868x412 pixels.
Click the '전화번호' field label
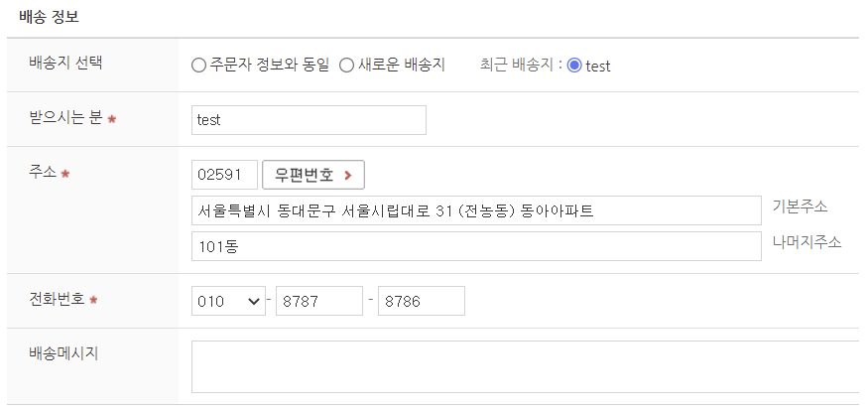point(59,298)
